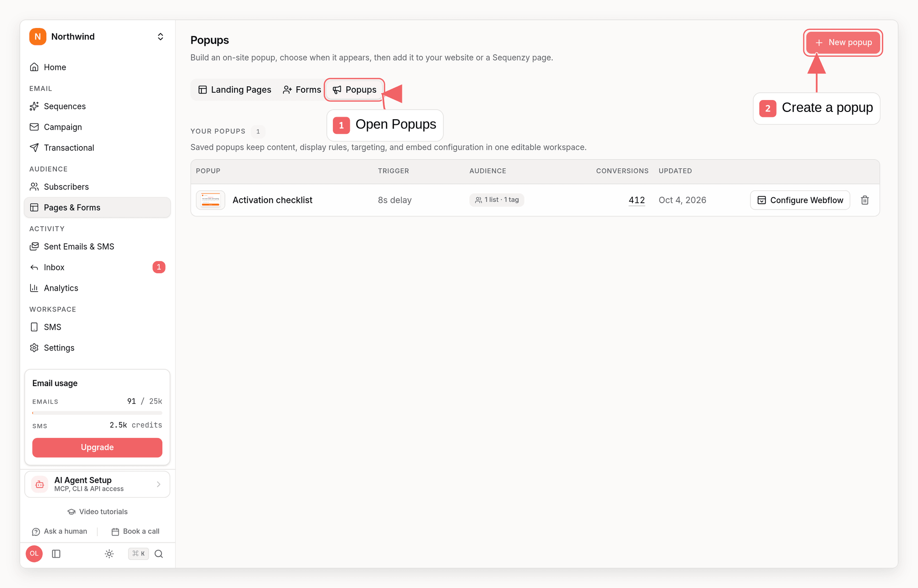Click the Inbox unread count badge
The height and width of the screenshot is (588, 918).
(159, 267)
